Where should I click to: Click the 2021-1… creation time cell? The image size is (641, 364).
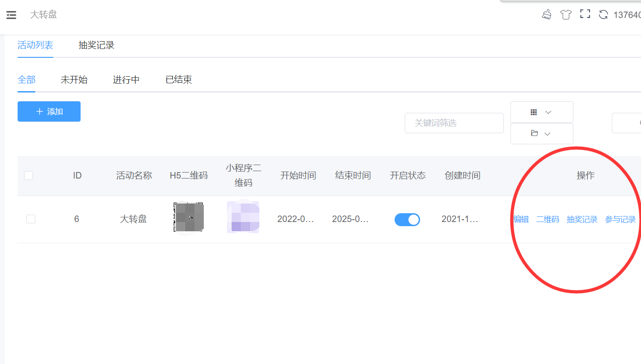[460, 219]
